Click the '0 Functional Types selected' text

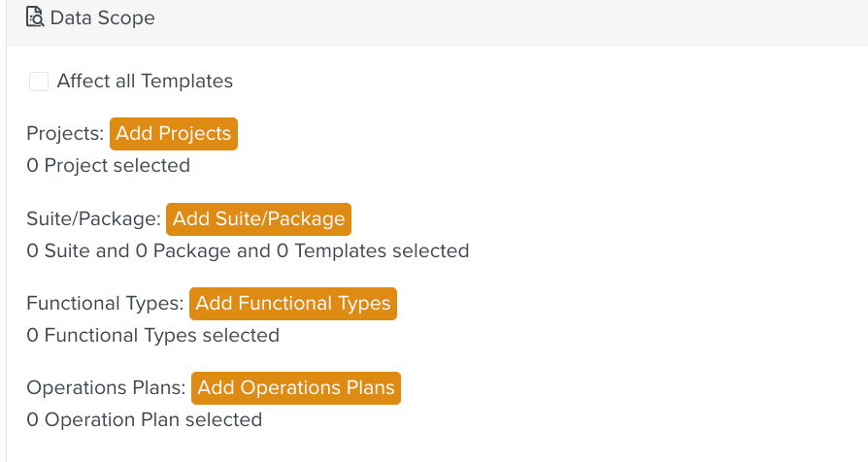click(153, 336)
